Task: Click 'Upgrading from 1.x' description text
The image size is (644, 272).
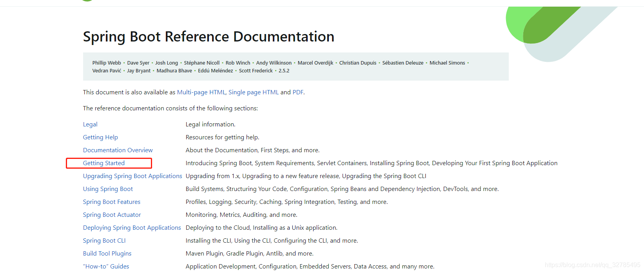Action: pos(306,176)
